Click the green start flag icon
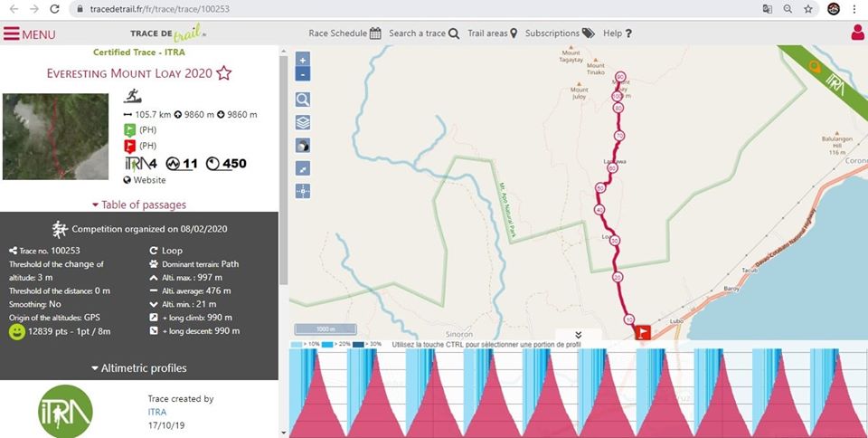This screenshot has height=438, width=868. [129, 130]
